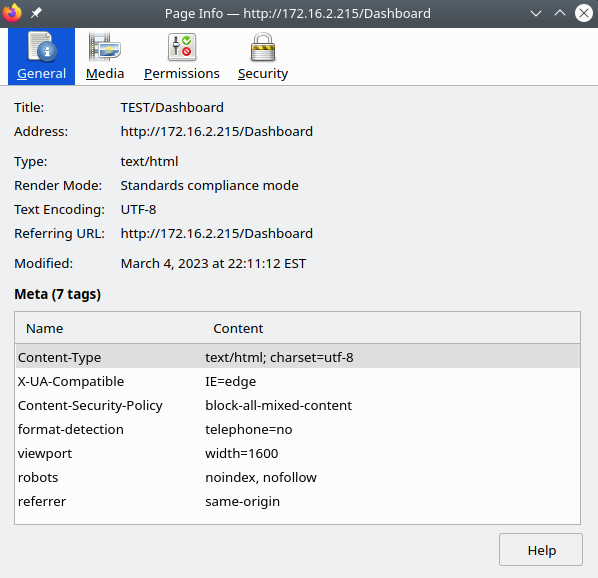Image resolution: width=598 pixels, height=578 pixels.
Task: Click the 'text/html; charset=utf-8' cell
Action: [x=279, y=357]
